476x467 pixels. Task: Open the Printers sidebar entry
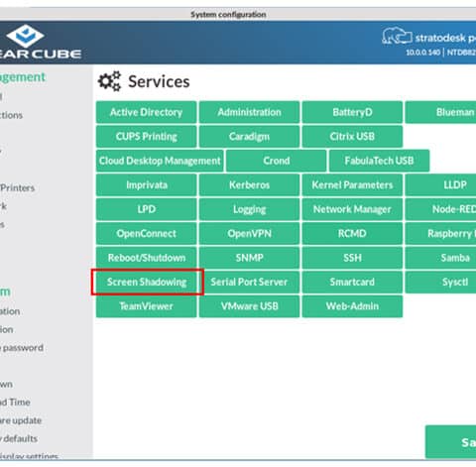17,187
